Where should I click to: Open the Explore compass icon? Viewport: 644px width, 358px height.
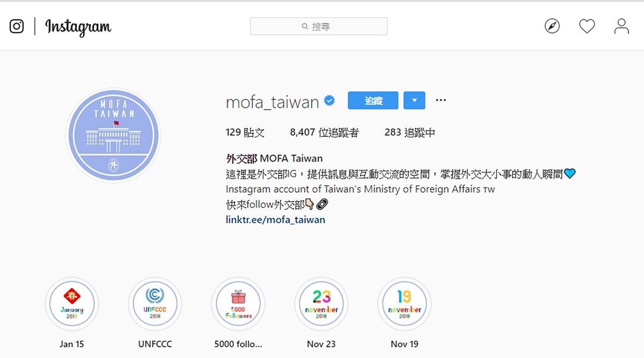tap(552, 26)
